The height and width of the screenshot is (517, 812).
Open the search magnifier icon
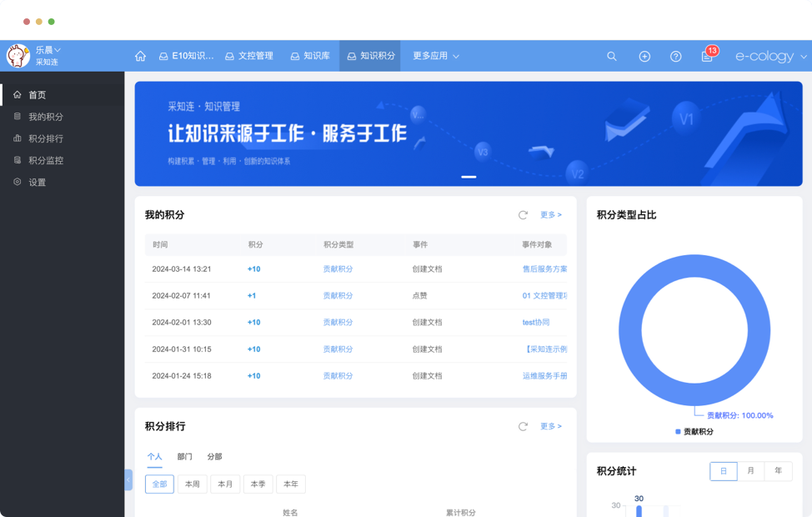point(612,56)
